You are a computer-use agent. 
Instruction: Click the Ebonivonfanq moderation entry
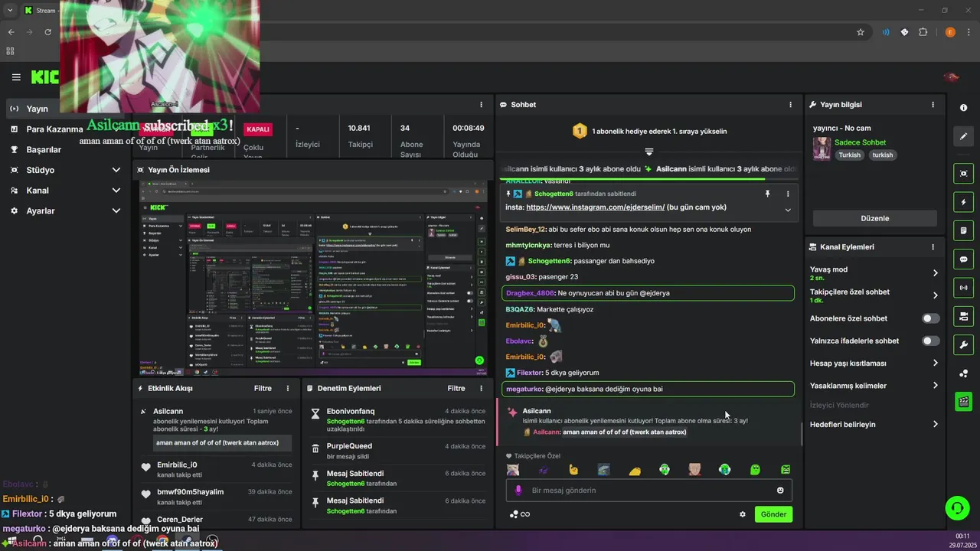point(398,421)
